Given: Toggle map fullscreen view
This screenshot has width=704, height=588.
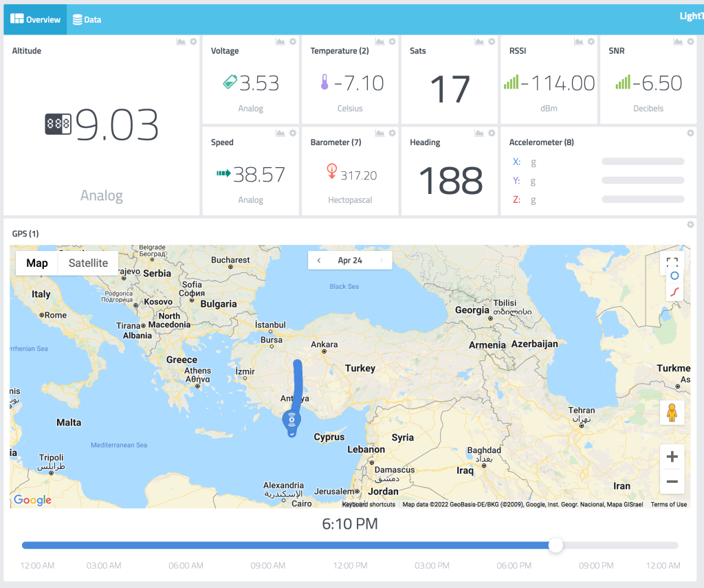Looking at the screenshot, I should pyautogui.click(x=672, y=262).
